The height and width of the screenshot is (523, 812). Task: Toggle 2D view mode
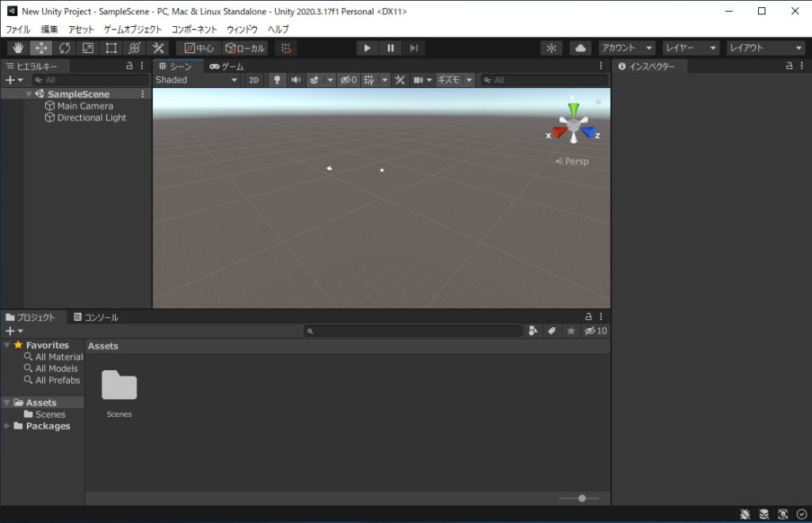tap(254, 80)
